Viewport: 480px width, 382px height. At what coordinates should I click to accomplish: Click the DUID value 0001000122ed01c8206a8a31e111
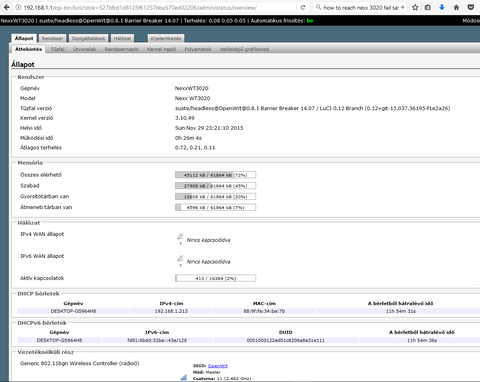pyautogui.click(x=286, y=340)
